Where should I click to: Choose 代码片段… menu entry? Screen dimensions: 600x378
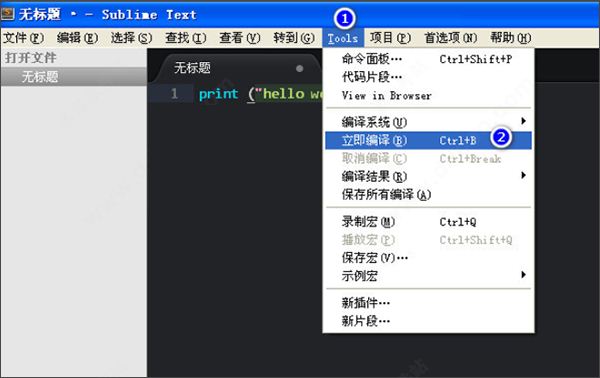[428, 77]
